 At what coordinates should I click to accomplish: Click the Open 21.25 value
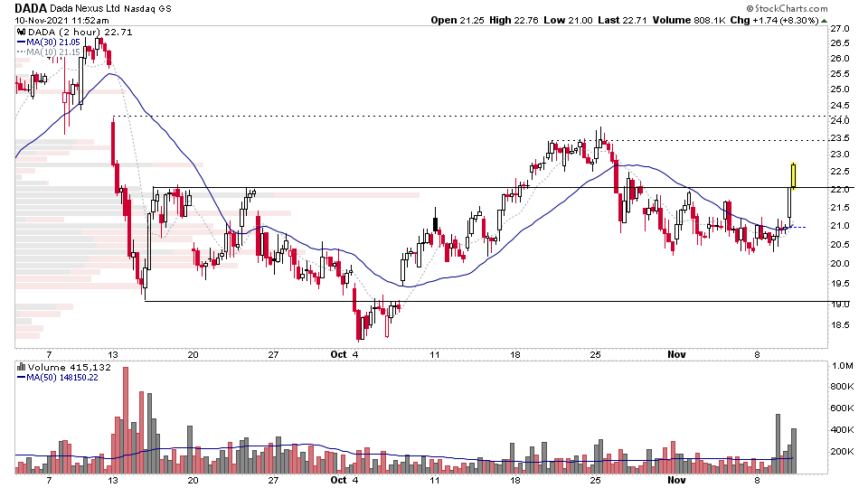(458, 21)
